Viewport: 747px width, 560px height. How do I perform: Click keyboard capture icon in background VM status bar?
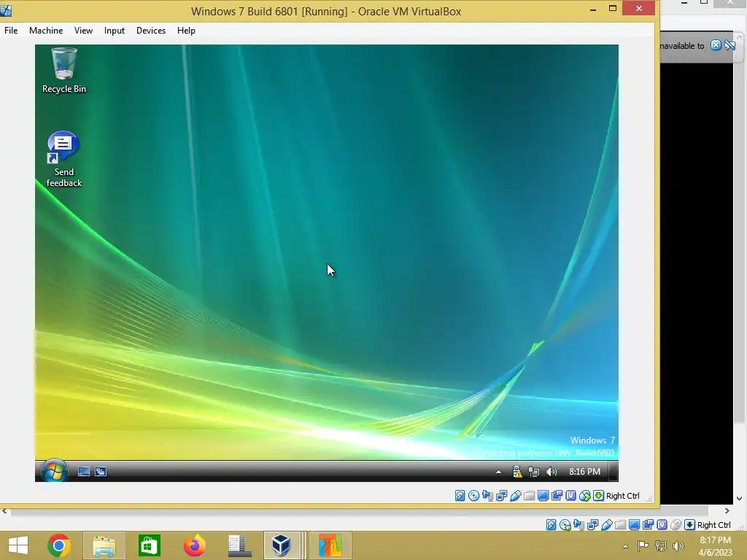pyautogui.click(x=689, y=525)
